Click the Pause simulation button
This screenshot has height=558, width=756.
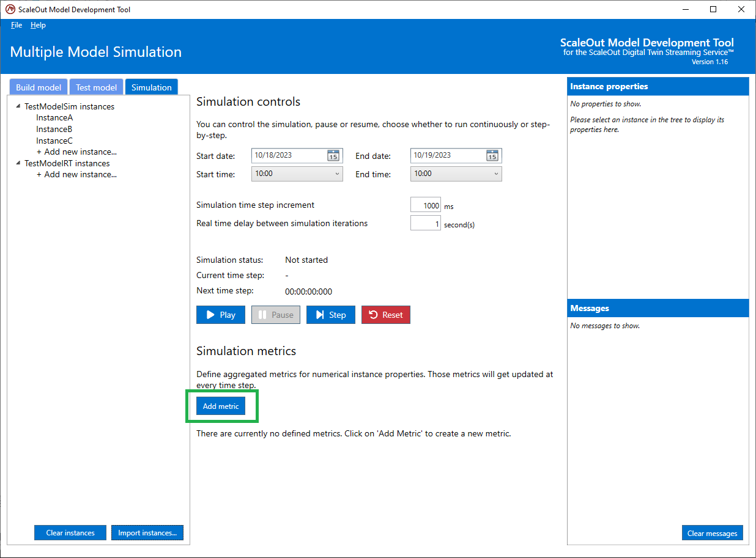(276, 315)
